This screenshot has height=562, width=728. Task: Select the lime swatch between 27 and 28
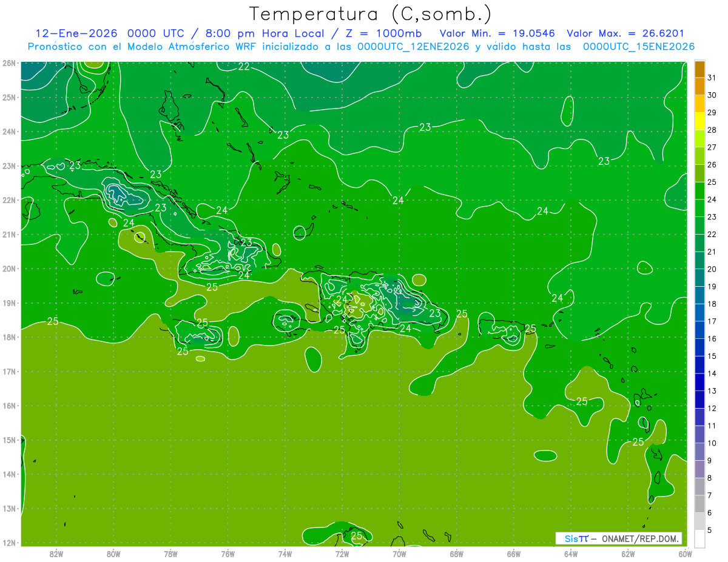[699, 139]
